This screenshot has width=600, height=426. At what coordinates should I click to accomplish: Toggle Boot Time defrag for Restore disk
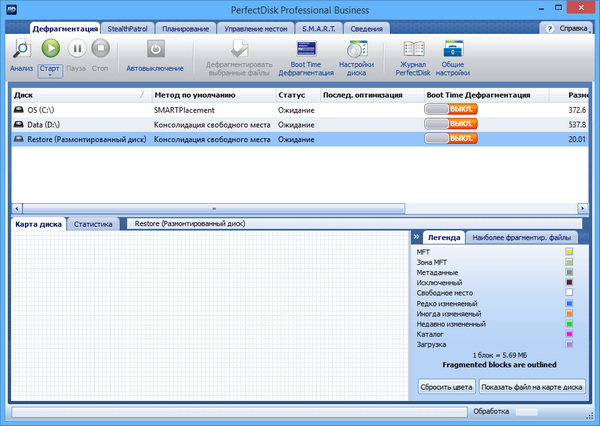pos(451,139)
